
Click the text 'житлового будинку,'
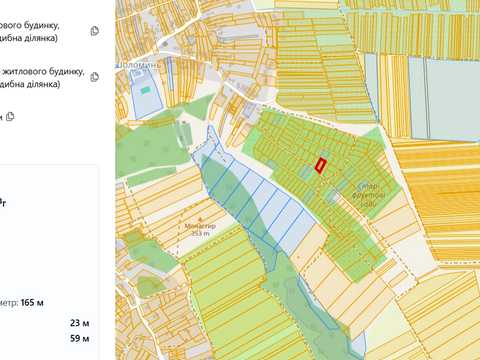click(43, 72)
